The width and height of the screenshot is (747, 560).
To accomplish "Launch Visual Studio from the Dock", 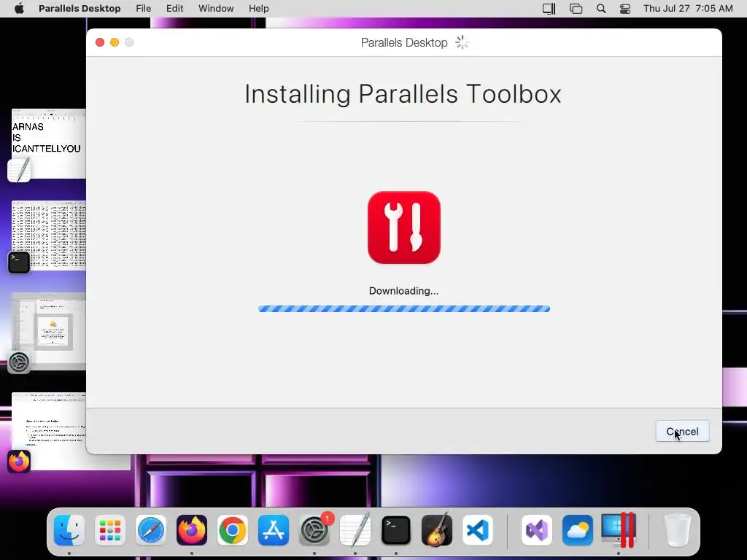I will coord(537,530).
